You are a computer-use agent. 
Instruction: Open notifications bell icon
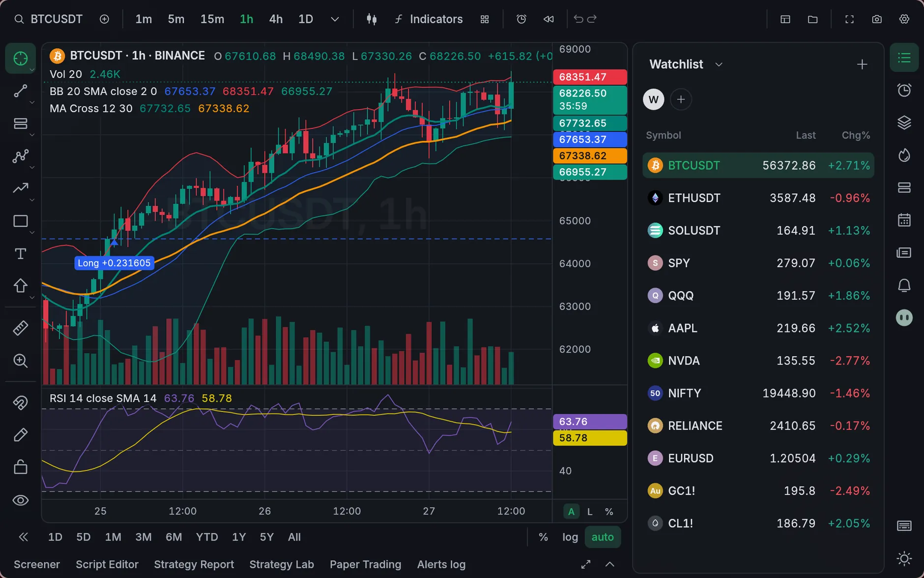click(904, 285)
